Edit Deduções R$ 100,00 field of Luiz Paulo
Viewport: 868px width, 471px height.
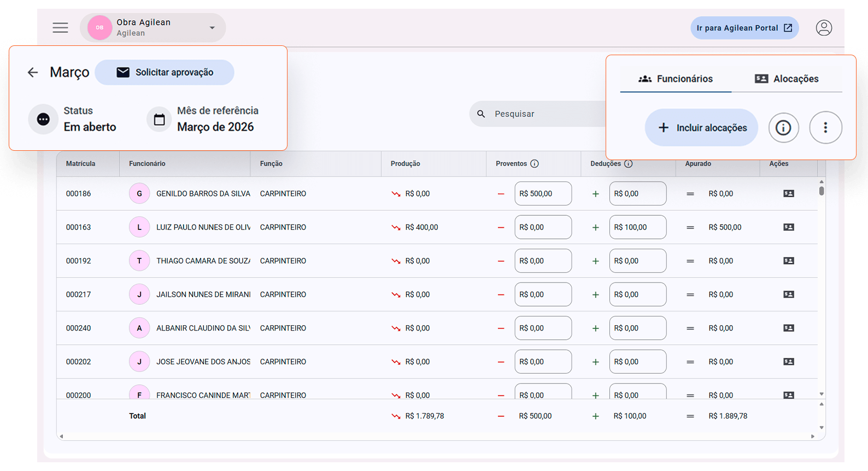[x=637, y=227]
